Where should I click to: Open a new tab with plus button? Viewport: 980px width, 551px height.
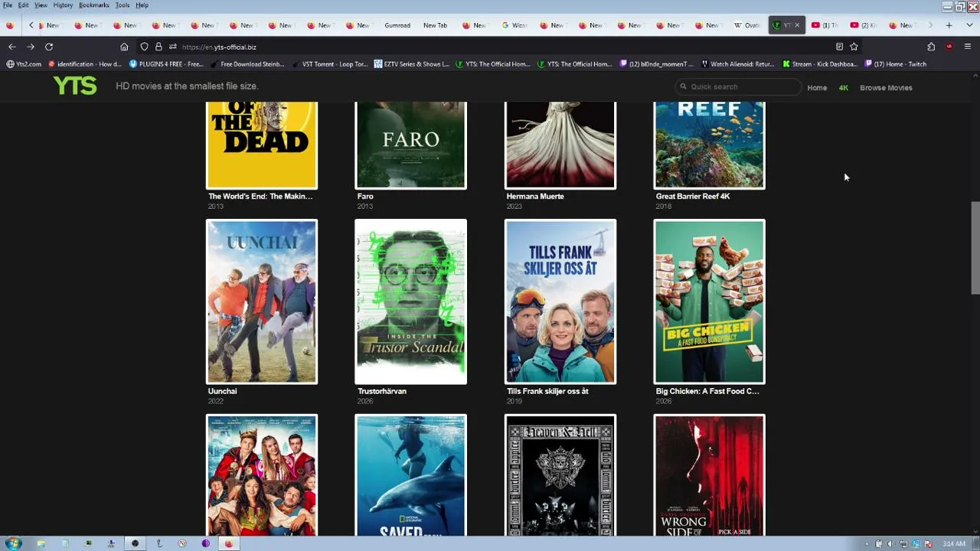coord(949,25)
